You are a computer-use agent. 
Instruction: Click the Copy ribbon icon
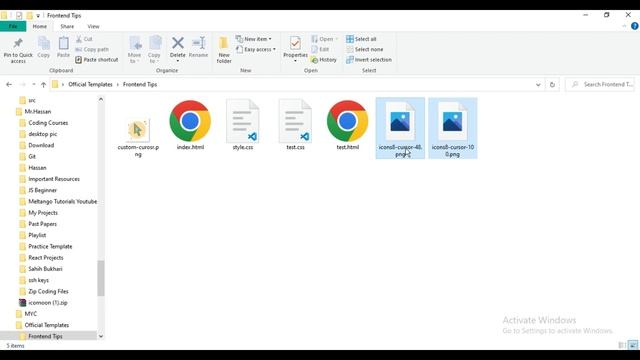coord(44,47)
